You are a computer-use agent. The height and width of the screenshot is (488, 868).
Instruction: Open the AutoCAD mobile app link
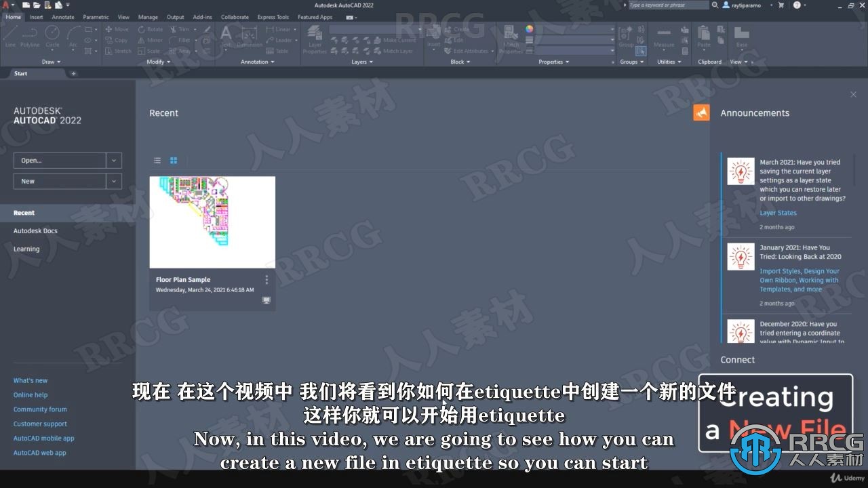click(x=44, y=439)
